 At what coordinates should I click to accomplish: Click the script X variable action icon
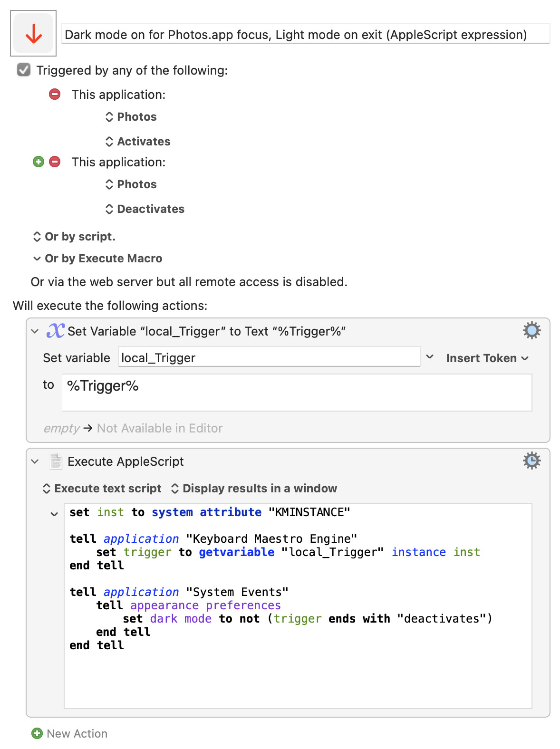click(55, 331)
